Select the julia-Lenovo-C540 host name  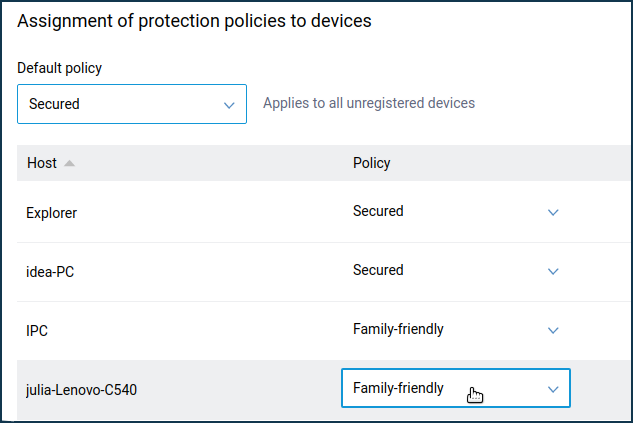tap(82, 389)
